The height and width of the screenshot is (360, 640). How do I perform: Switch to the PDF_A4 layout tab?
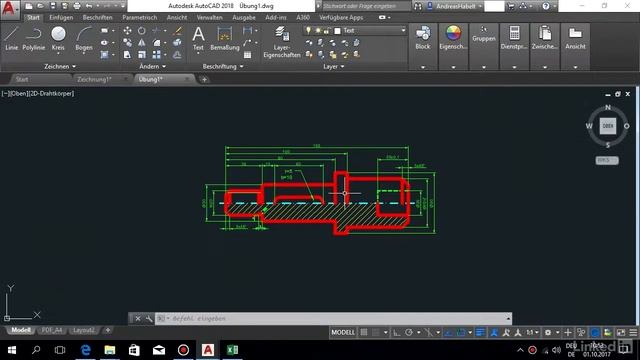52,330
